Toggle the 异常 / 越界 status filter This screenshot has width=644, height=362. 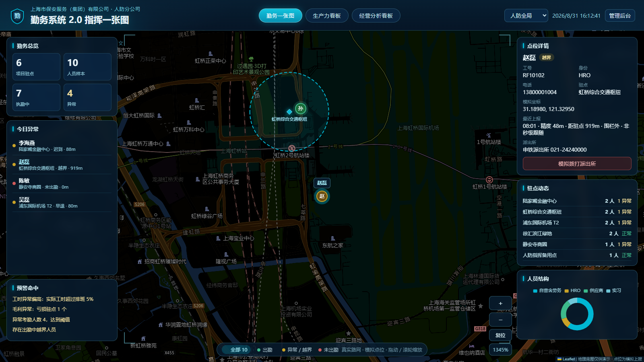tap(297, 350)
